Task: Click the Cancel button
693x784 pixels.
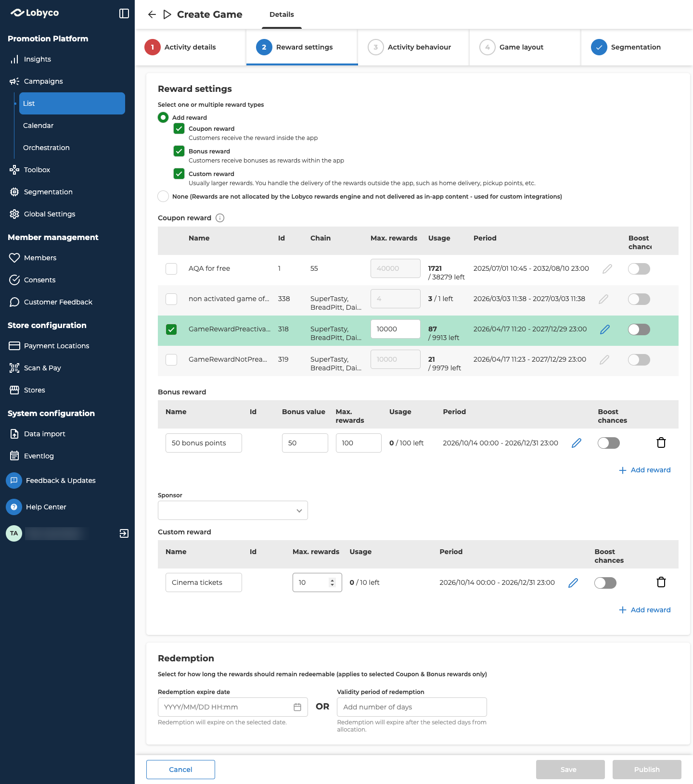Action: click(180, 770)
